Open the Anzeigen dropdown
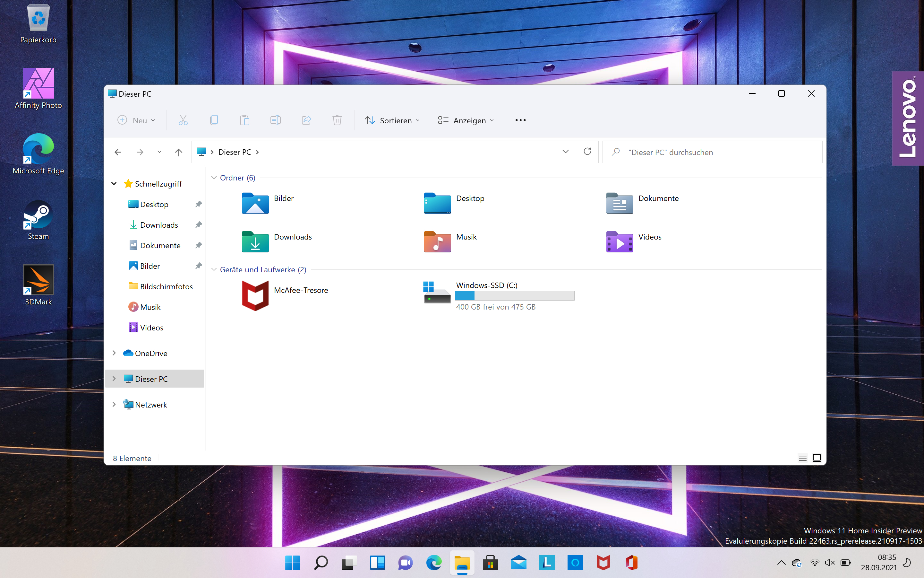This screenshot has height=578, width=924. point(466,120)
